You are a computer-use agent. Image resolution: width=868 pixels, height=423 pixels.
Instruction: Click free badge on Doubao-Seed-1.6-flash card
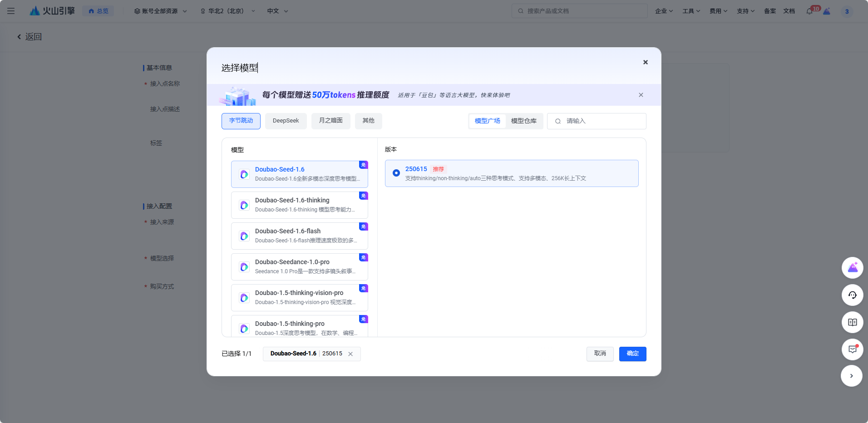(x=364, y=226)
